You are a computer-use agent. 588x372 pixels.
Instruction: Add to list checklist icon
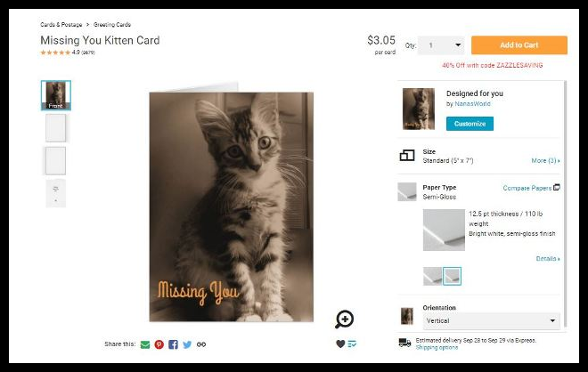pos(352,344)
